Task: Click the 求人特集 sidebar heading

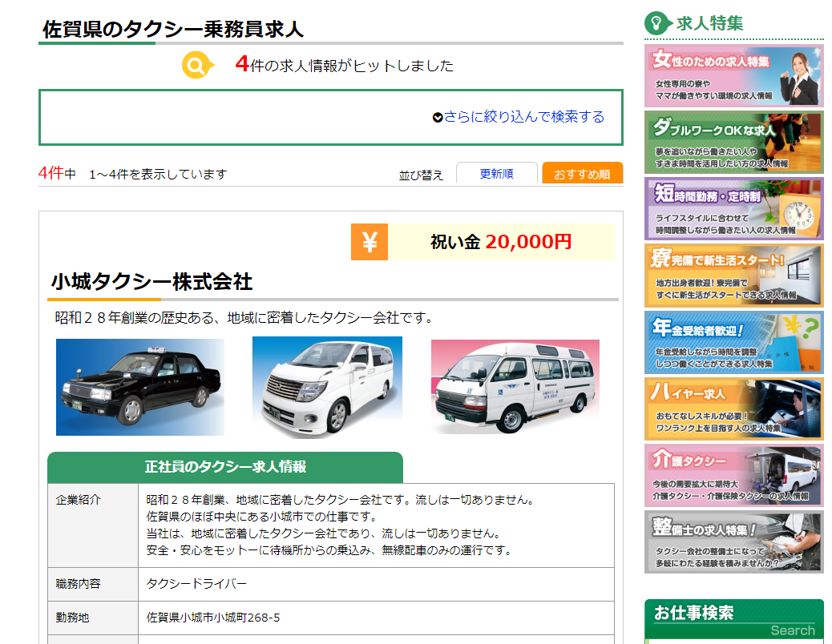Action: click(709, 23)
